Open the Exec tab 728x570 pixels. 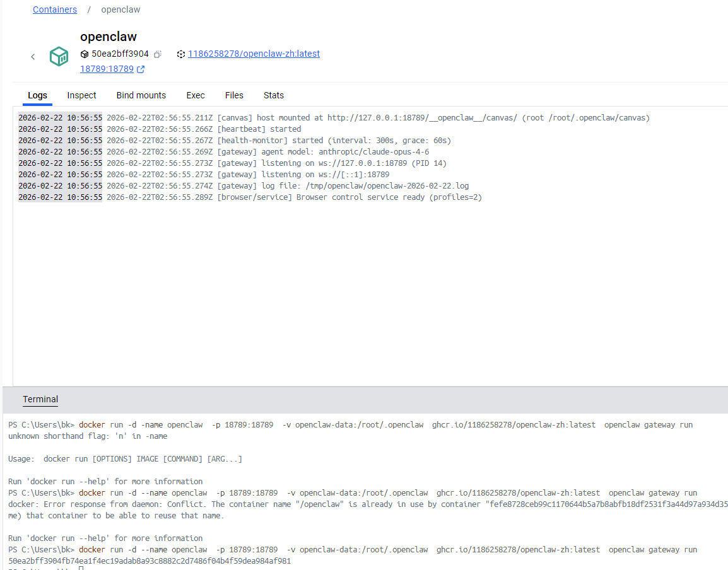tap(196, 95)
